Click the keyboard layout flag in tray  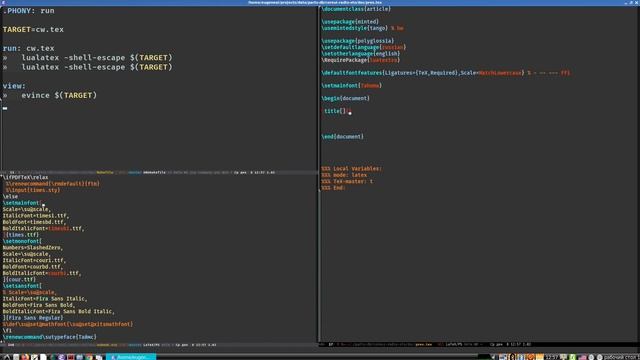pos(582,357)
